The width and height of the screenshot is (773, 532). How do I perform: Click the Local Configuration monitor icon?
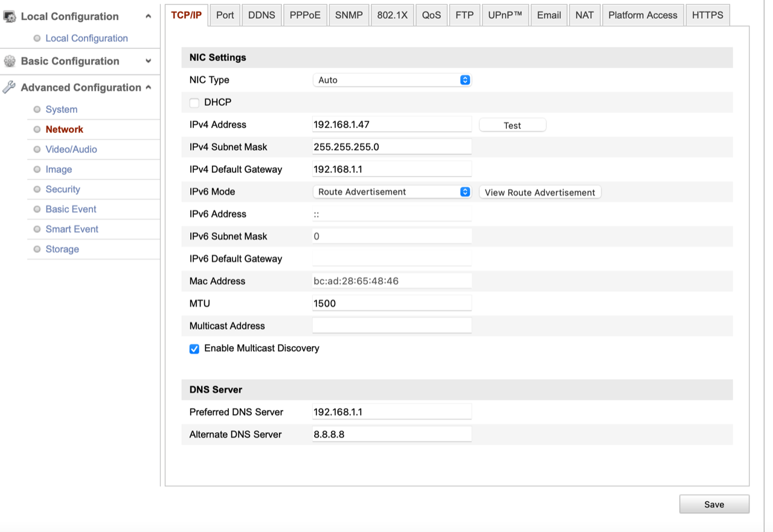10,16
